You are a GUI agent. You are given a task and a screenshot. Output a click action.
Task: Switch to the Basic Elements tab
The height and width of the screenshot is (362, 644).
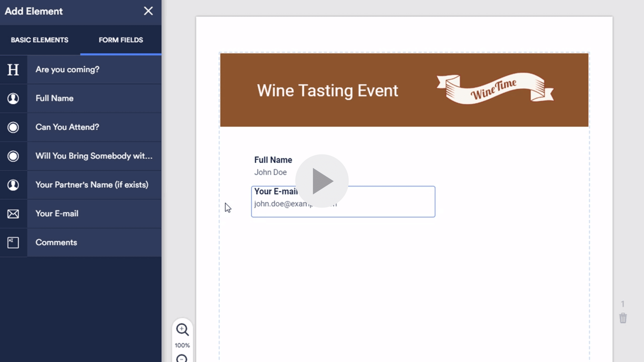[39, 40]
